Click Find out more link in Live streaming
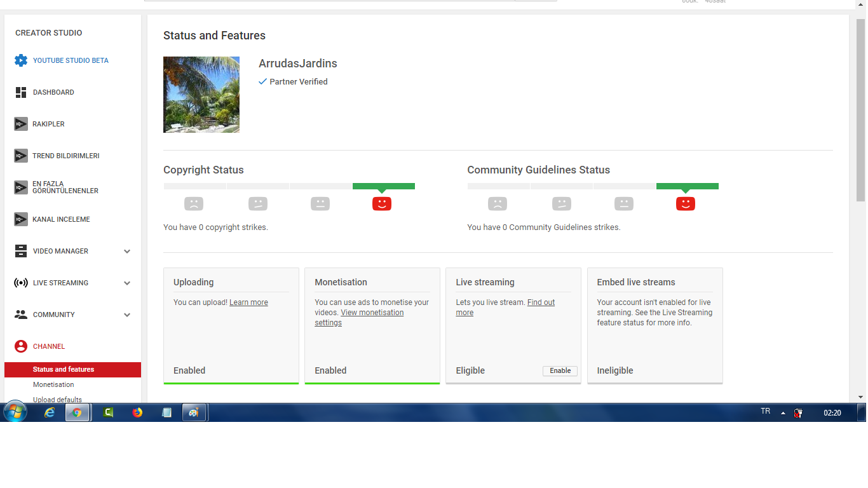 pos(505,308)
